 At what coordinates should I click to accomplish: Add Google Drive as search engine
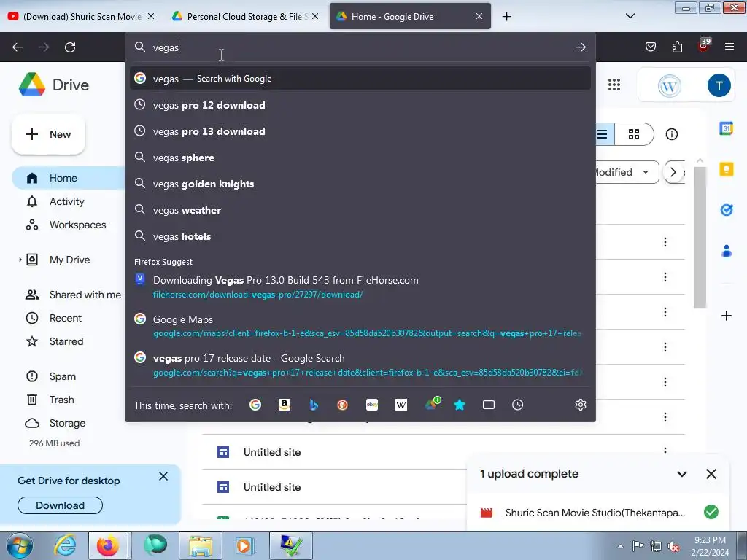[433, 404]
